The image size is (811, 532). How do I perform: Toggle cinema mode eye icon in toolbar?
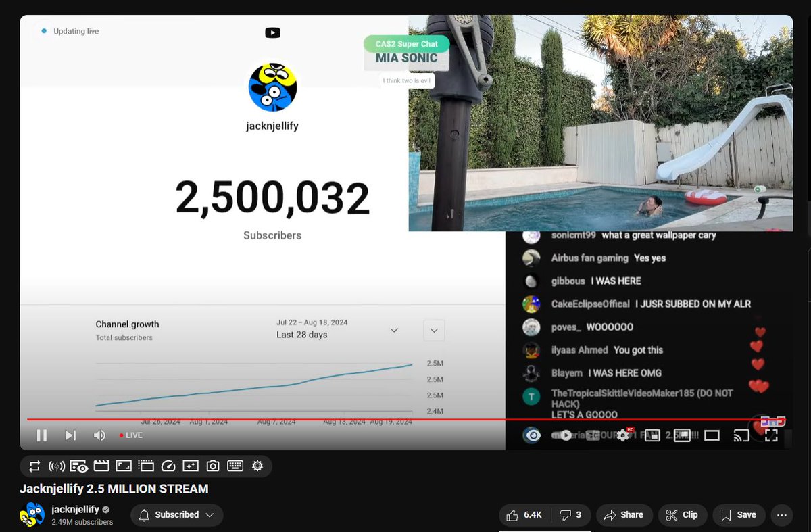pos(79,466)
